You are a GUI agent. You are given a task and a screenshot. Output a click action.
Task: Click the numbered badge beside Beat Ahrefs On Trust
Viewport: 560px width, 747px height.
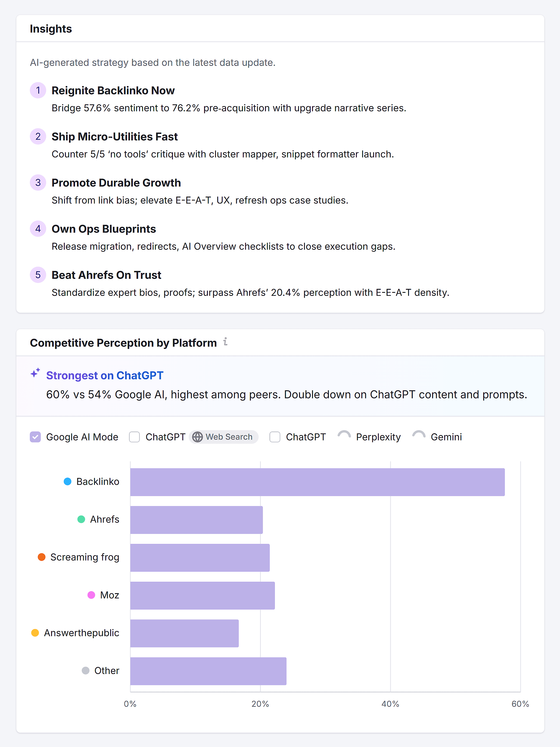pos(38,275)
